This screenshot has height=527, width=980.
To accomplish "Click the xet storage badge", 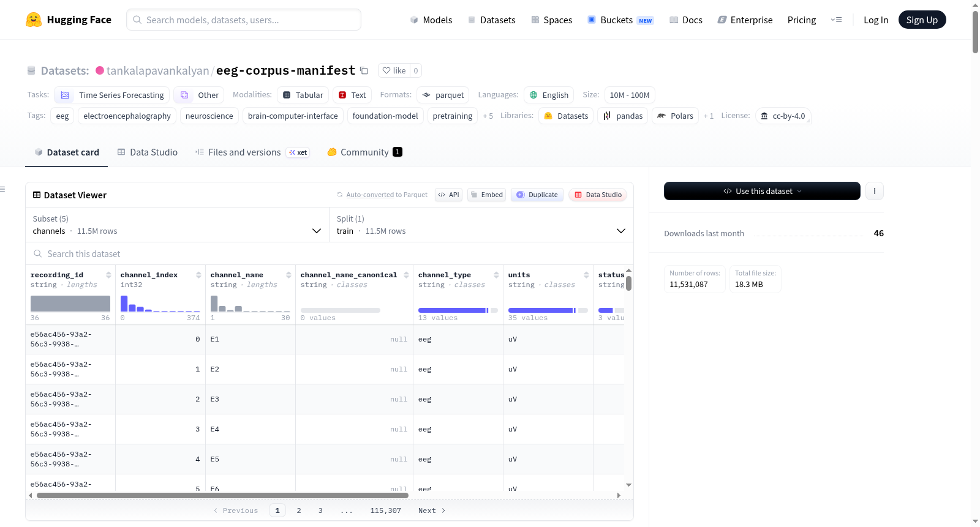I will (298, 152).
